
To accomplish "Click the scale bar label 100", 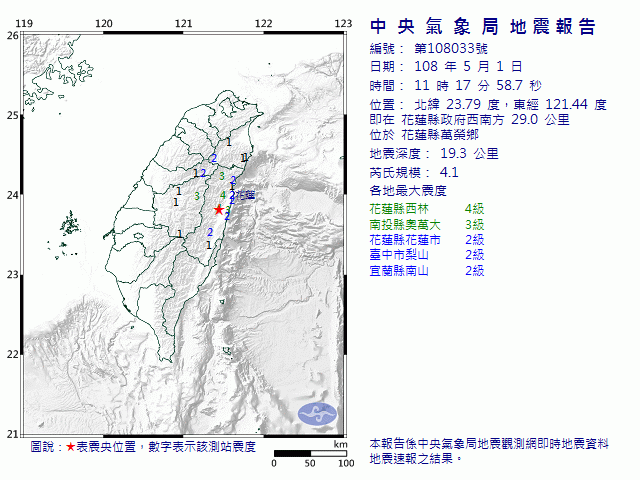I will click(x=346, y=463).
